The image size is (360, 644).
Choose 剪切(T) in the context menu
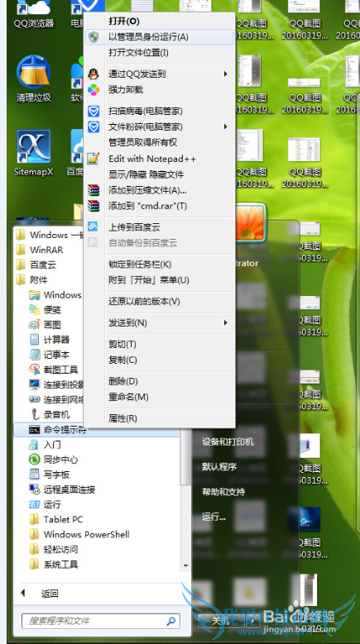pyautogui.click(x=160, y=344)
